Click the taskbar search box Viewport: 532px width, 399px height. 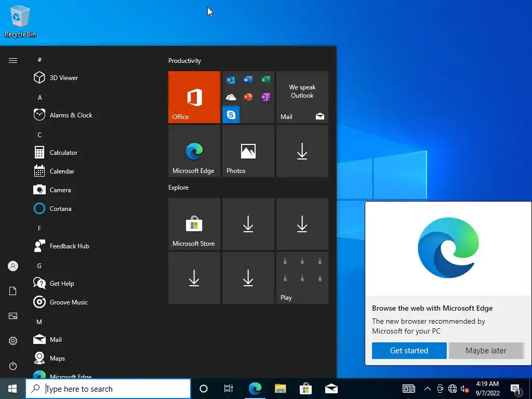pyautogui.click(x=108, y=389)
